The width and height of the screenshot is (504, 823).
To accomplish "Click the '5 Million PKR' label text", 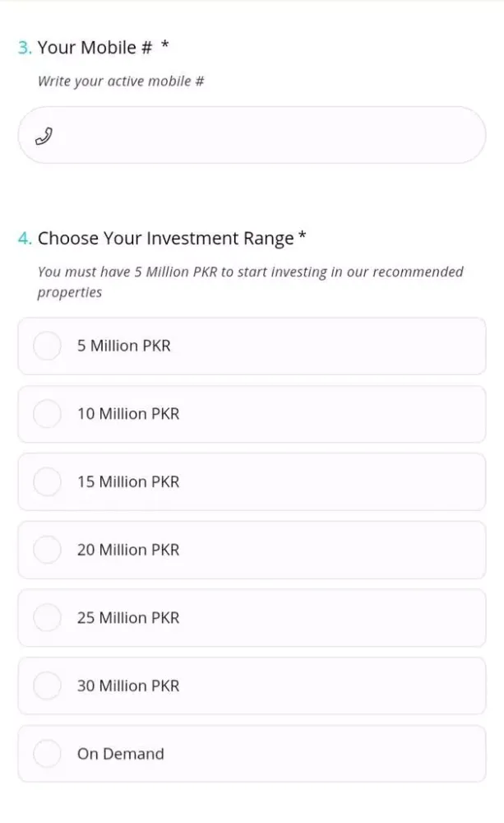I will click(x=124, y=346).
